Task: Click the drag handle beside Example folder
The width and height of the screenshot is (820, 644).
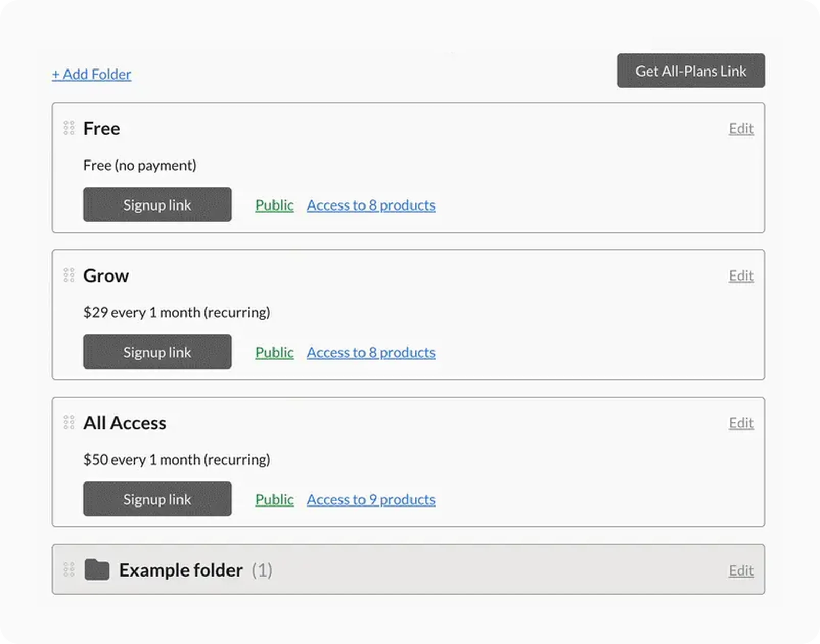Action: pyautogui.click(x=69, y=569)
